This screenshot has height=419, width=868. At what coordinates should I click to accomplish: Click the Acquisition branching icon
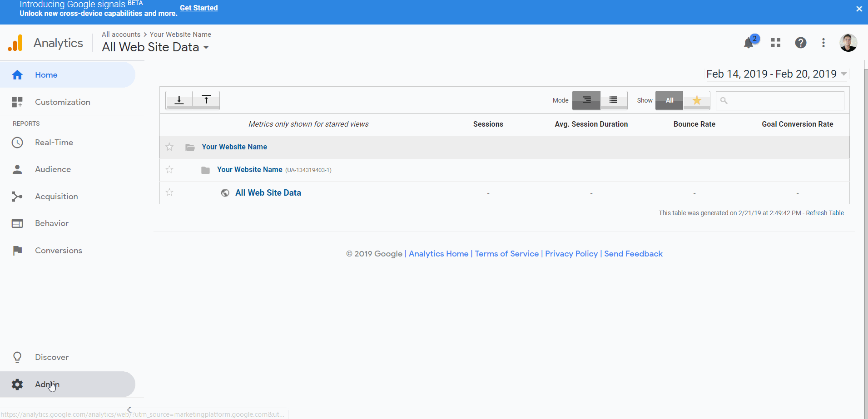point(17,197)
